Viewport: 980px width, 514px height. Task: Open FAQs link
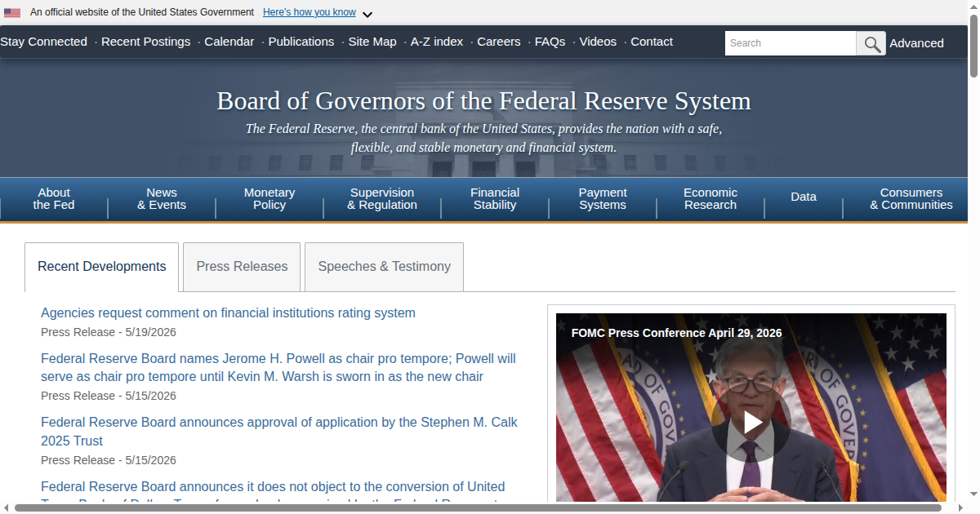(550, 42)
